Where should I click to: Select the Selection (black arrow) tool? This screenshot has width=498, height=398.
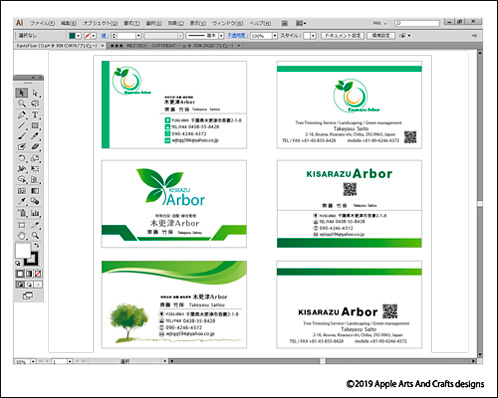click(22, 93)
